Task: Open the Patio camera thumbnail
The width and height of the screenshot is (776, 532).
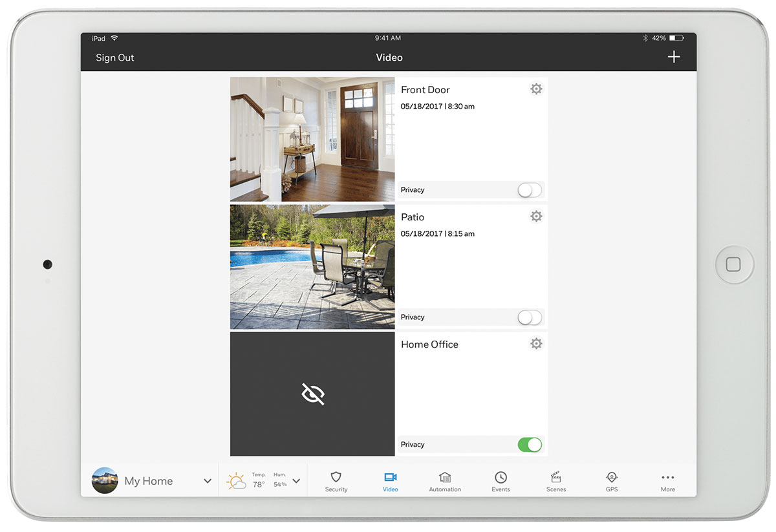Action: coord(312,267)
